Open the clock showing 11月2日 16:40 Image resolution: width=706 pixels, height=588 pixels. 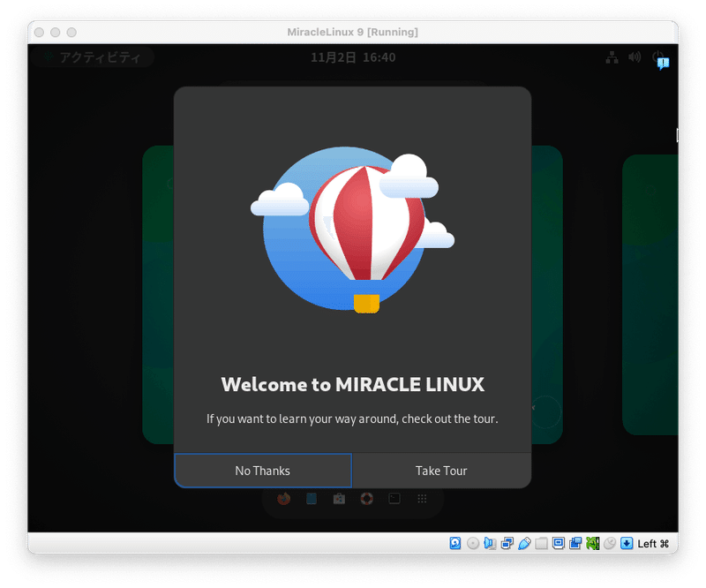point(353,57)
